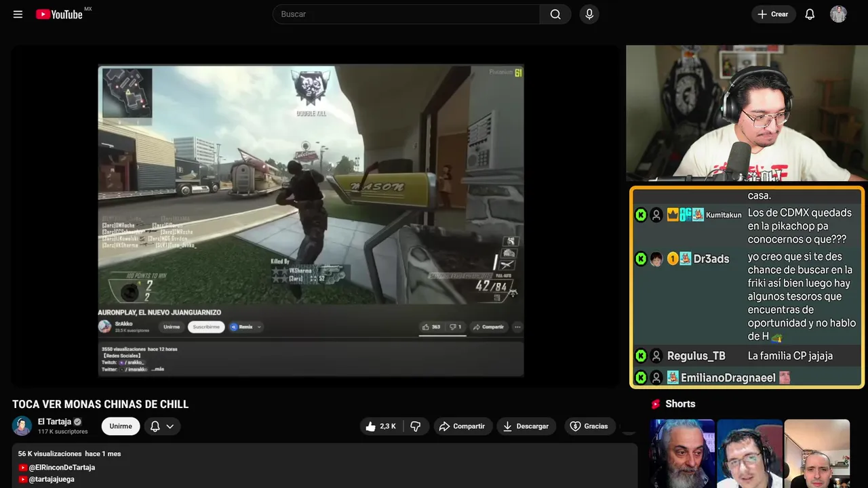Viewport: 868px width, 488px height.
Task: Click the green K badge beside EmilianoDragnaeel
Action: (x=641, y=378)
